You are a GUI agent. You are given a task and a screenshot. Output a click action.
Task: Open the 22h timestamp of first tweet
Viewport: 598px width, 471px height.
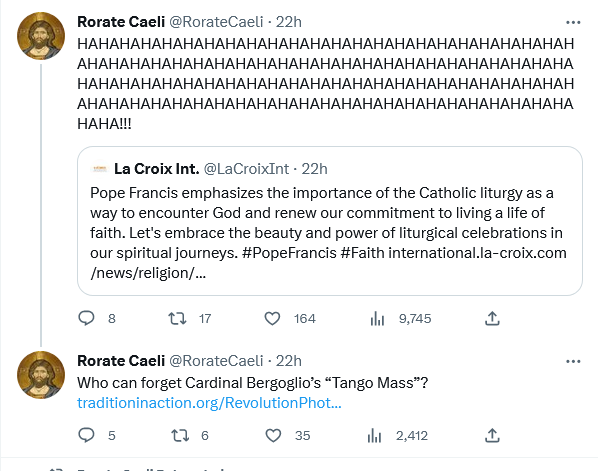coord(289,22)
